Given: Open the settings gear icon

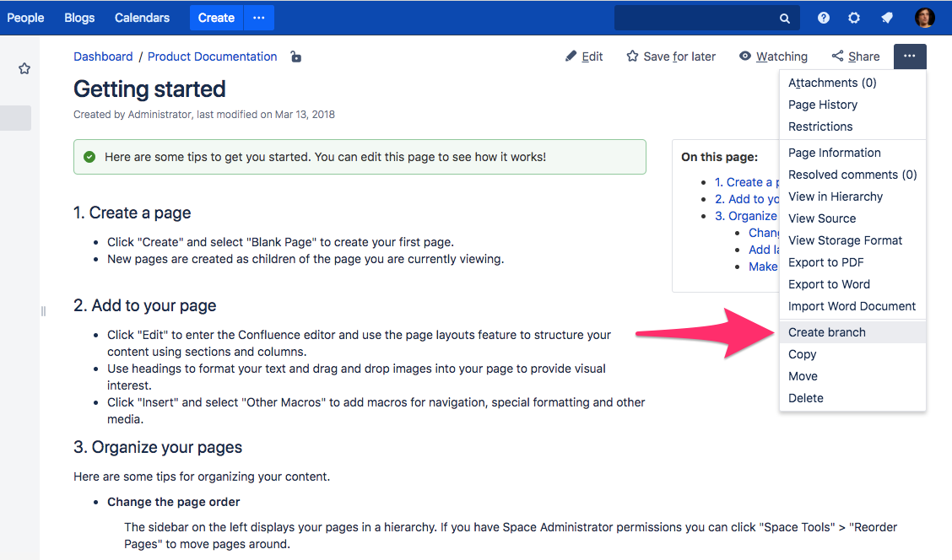Looking at the screenshot, I should (854, 19).
